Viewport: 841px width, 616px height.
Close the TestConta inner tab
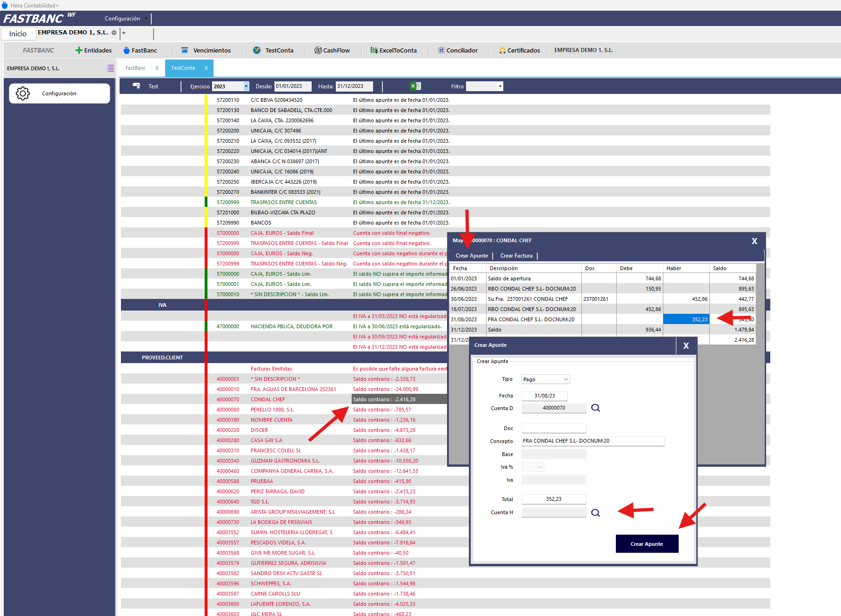206,68
